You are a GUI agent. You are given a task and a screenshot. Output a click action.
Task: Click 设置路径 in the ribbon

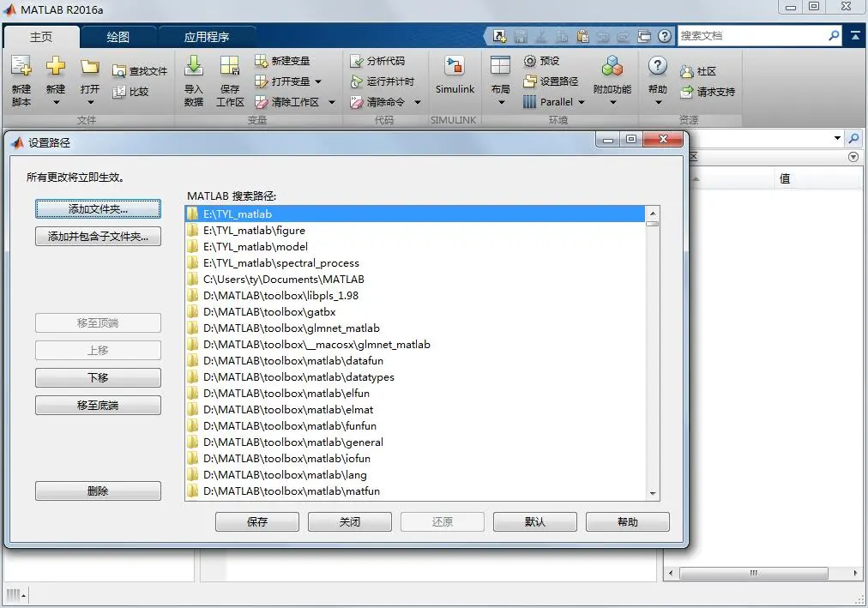tap(551, 81)
